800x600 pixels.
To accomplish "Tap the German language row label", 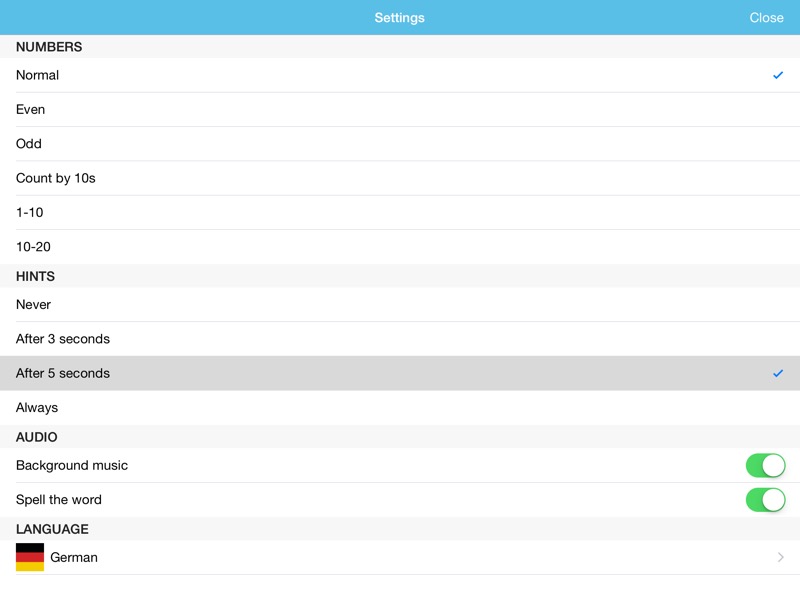I will 74,557.
